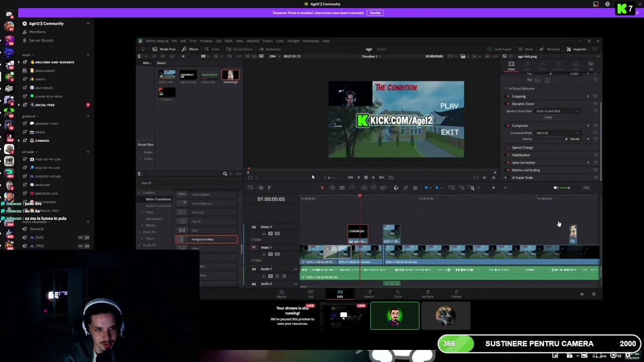
Task: Toggle the Composite section switch
Action: (x=508, y=126)
